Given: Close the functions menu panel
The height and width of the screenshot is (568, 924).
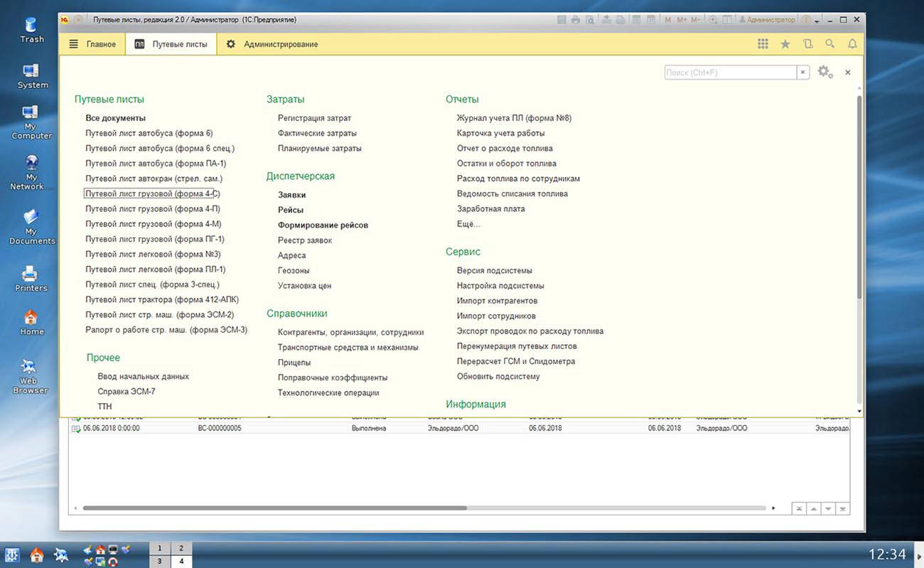Looking at the screenshot, I should [x=847, y=73].
